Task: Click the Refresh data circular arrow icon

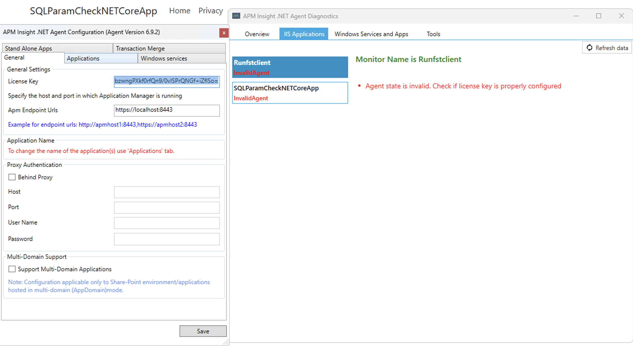Action: pos(589,48)
